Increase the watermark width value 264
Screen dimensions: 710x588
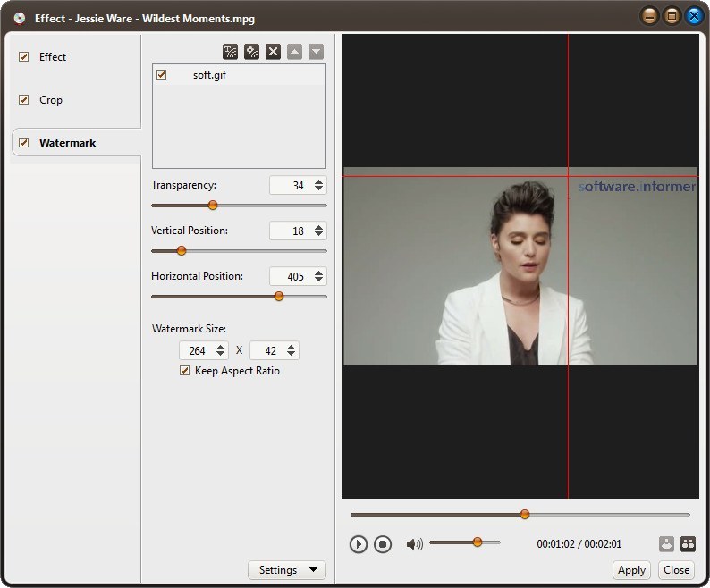(x=221, y=347)
